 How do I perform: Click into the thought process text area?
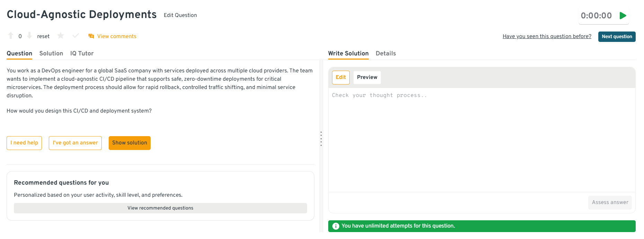coord(481,139)
